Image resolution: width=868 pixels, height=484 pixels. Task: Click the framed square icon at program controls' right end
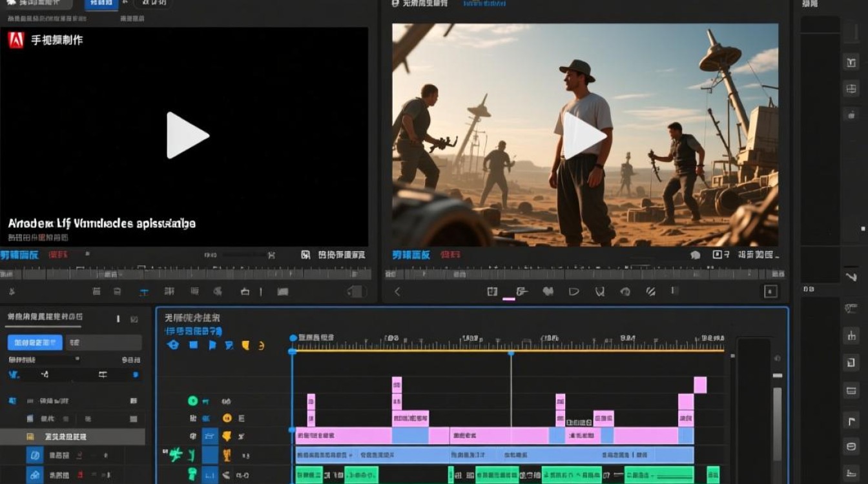click(x=770, y=292)
